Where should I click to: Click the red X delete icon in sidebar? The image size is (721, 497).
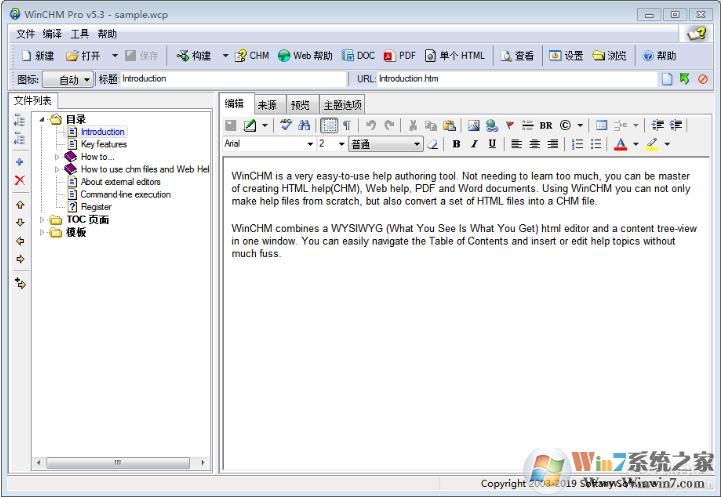[x=20, y=180]
